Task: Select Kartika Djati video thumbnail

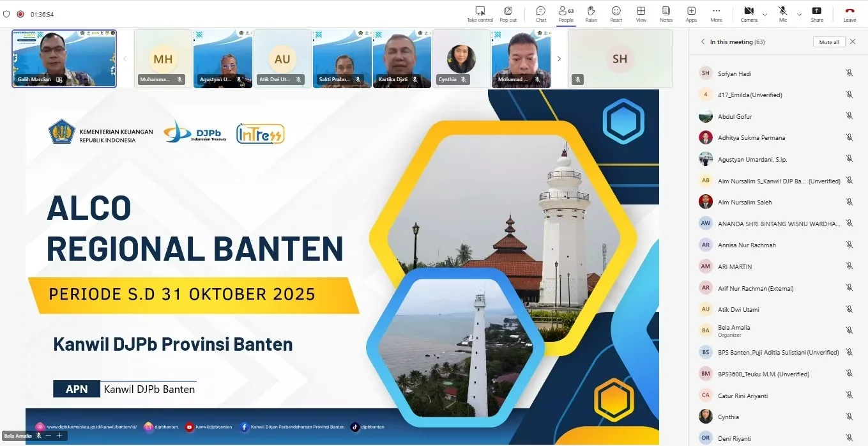Action: click(x=402, y=59)
